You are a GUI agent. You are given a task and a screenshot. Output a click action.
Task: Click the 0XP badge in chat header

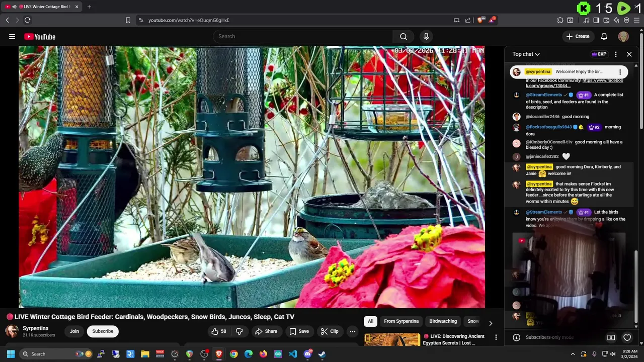click(599, 54)
